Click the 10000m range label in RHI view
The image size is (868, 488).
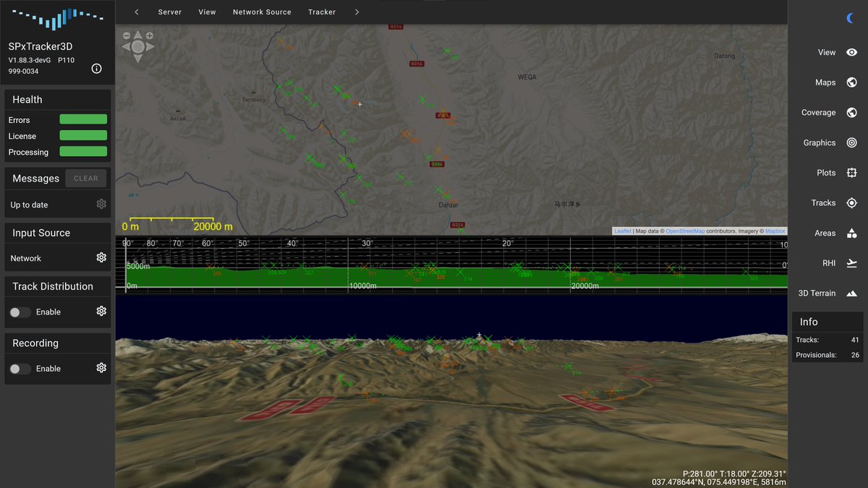click(363, 286)
